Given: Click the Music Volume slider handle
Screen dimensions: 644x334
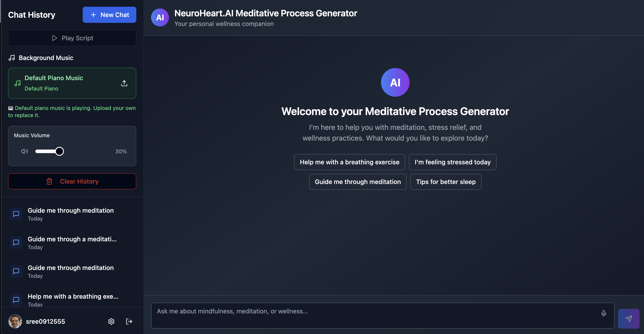Looking at the screenshot, I should pos(59,151).
